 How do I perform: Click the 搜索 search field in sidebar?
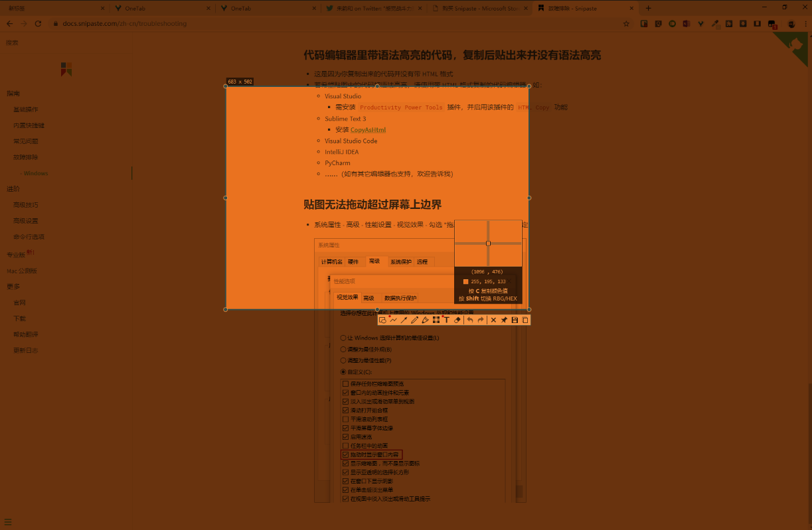click(x=66, y=42)
